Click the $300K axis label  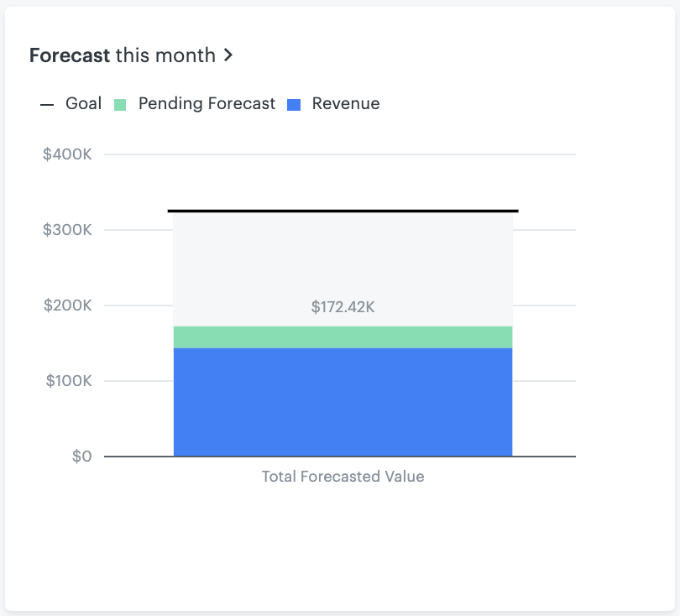tap(67, 229)
